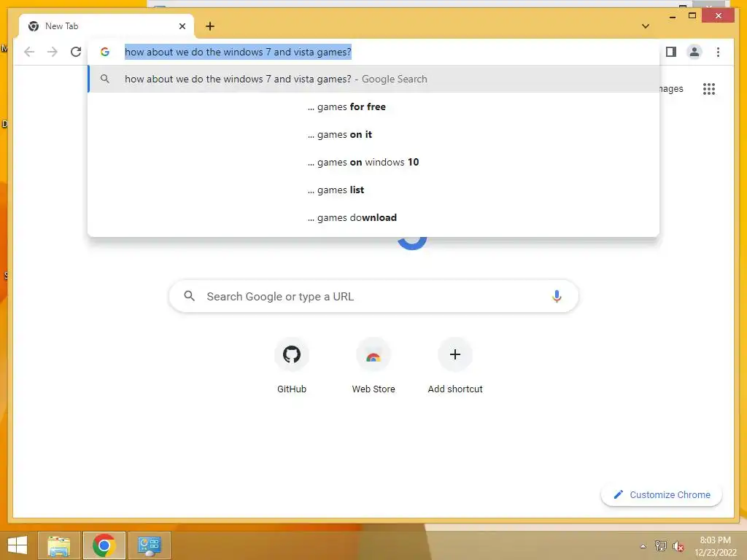The width and height of the screenshot is (747, 560).
Task: Open Control Panel taskbar icon
Action: point(149,545)
